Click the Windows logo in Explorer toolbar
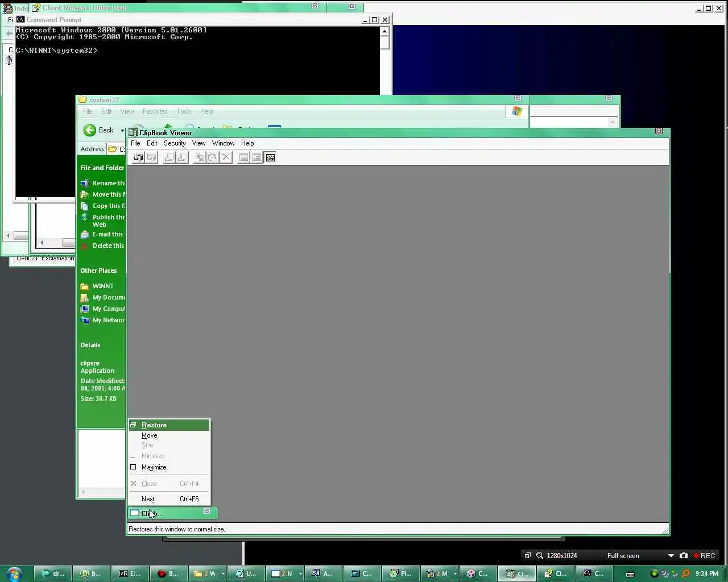 click(x=516, y=111)
